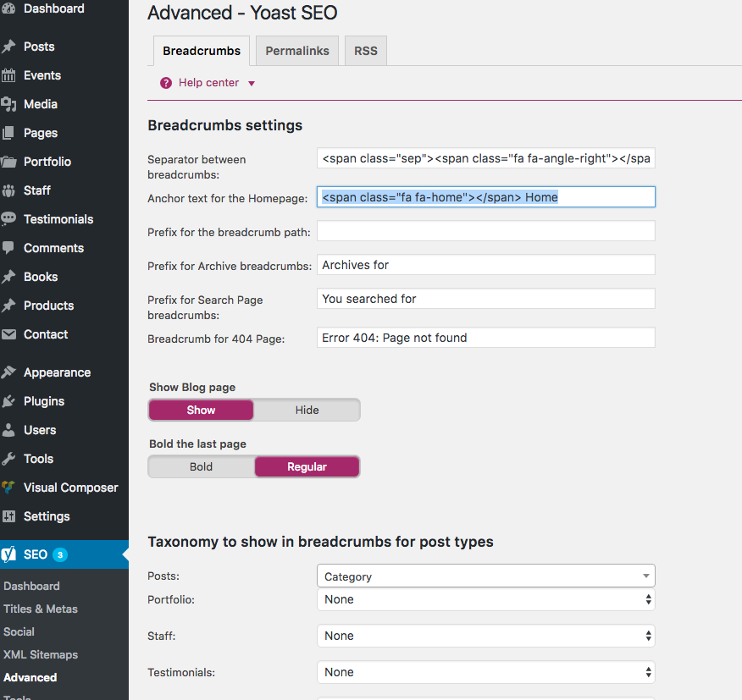Open the Comments icon

[10, 247]
